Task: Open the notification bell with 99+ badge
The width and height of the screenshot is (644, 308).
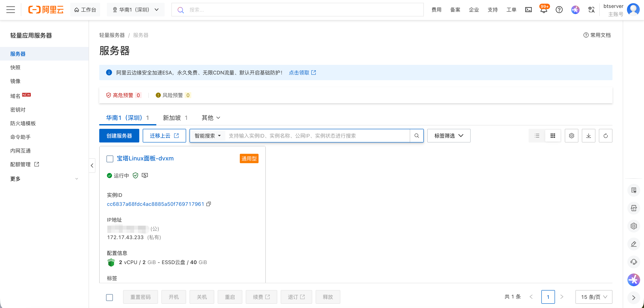Action: tap(543, 10)
